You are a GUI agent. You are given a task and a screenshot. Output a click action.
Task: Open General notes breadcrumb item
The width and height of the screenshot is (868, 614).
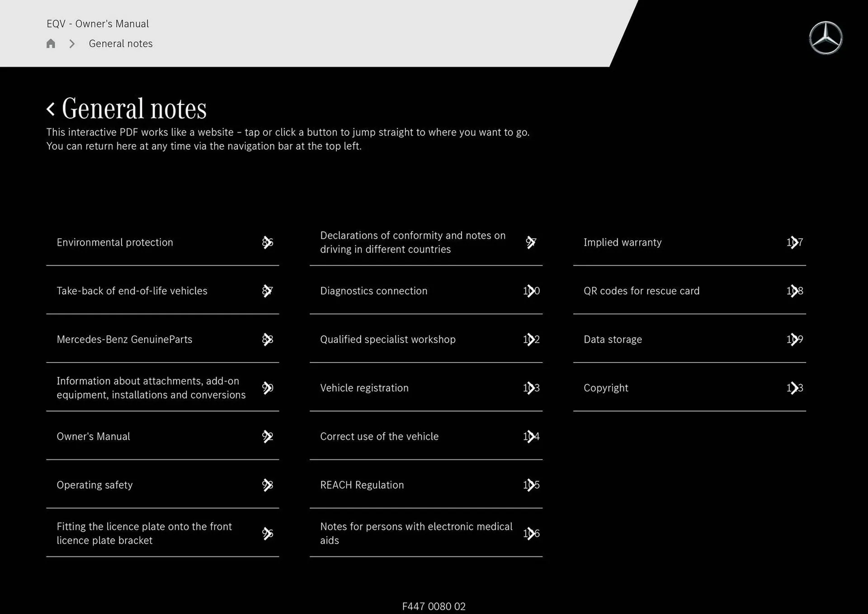point(121,44)
